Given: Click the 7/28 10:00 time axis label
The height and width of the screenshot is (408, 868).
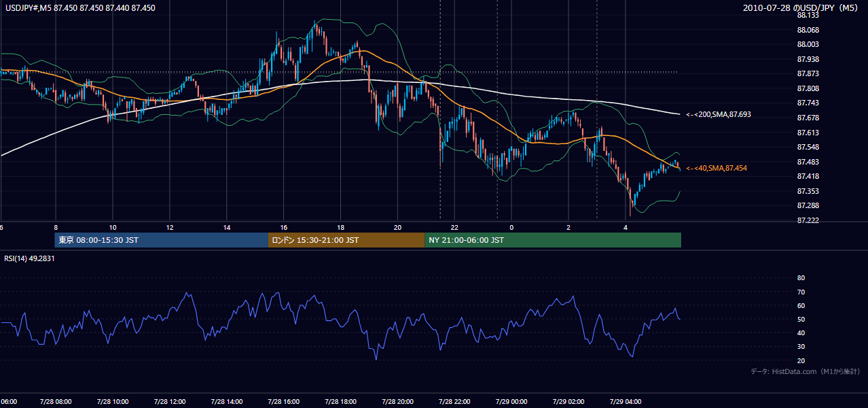Looking at the screenshot, I should (112, 401).
